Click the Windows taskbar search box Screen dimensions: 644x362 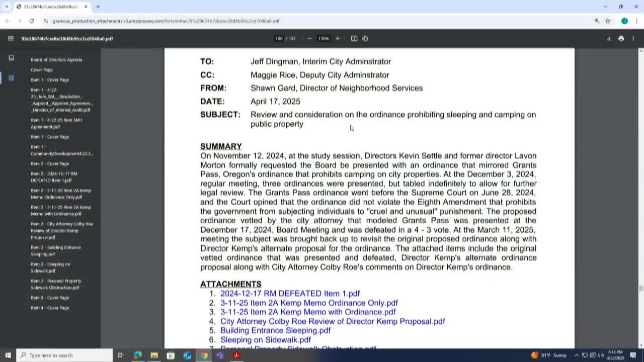click(64, 355)
